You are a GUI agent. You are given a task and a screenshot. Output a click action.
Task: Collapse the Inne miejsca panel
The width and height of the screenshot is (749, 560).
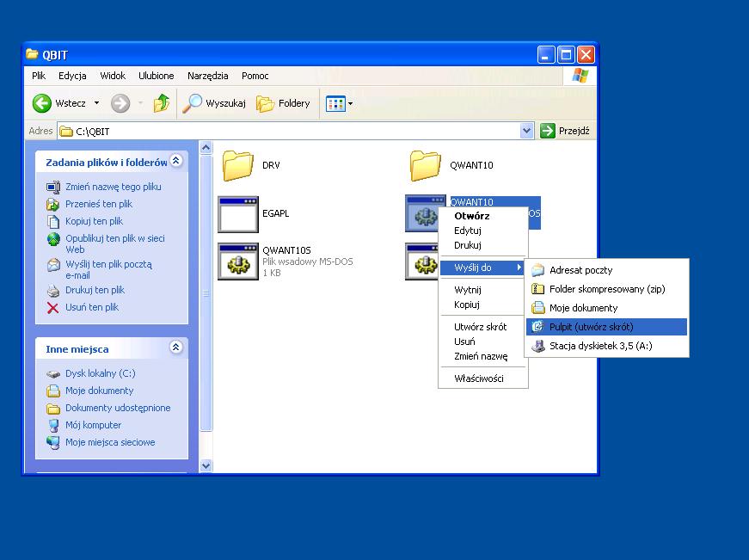tap(175, 348)
